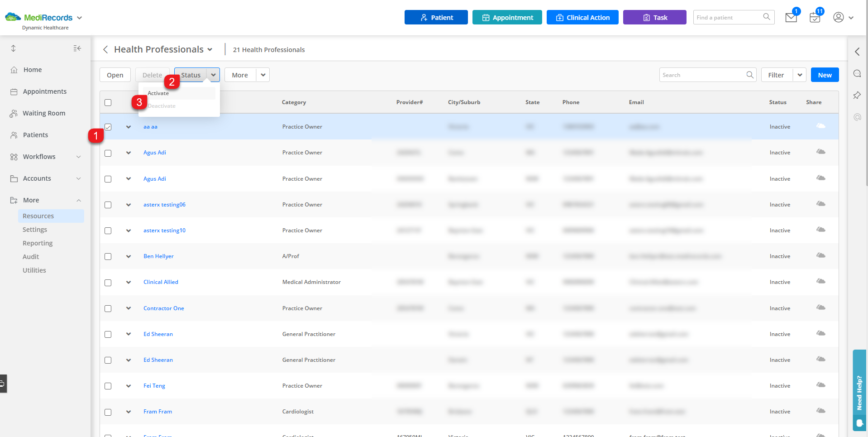Click share cloud icon for Contractor One
The image size is (868, 437).
(x=820, y=307)
